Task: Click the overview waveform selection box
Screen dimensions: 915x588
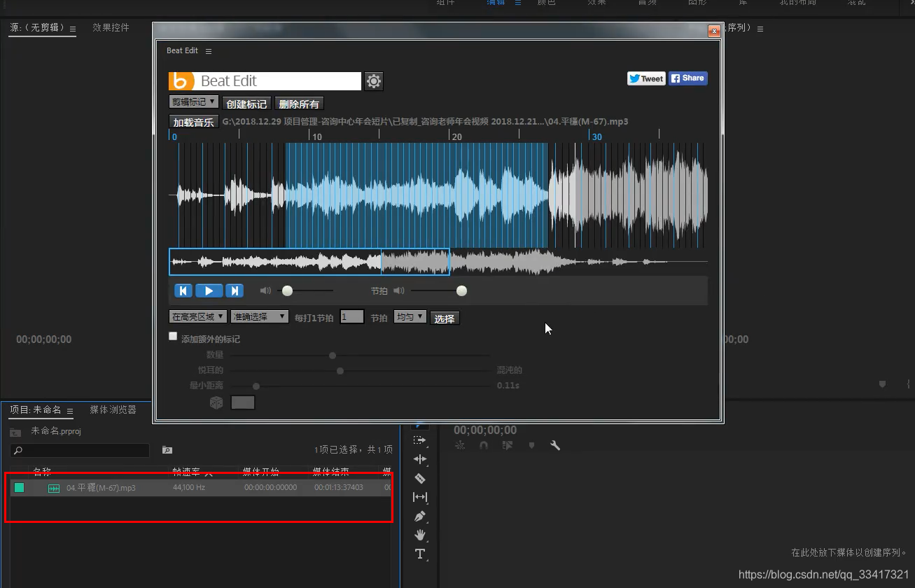Action: 309,262
